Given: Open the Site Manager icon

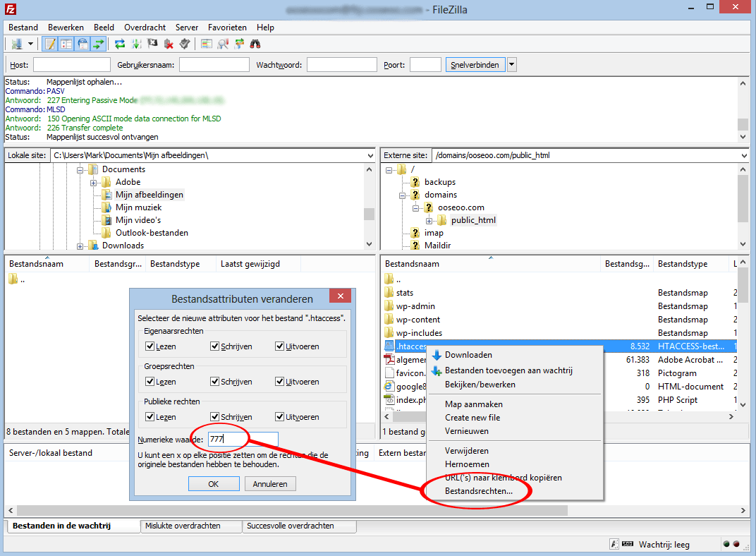Looking at the screenshot, I should [16, 44].
